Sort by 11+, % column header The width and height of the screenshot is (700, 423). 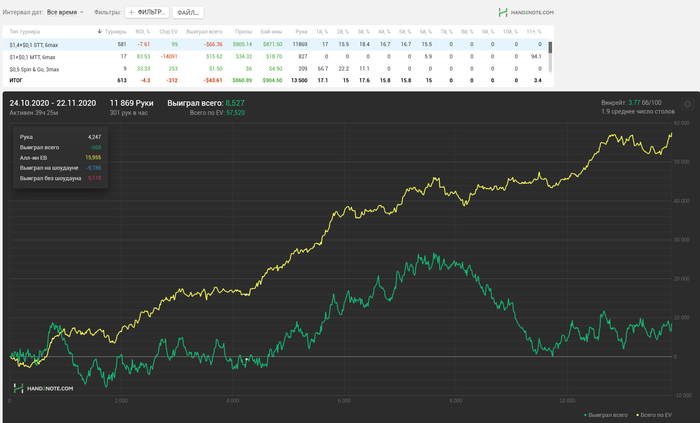pos(534,32)
